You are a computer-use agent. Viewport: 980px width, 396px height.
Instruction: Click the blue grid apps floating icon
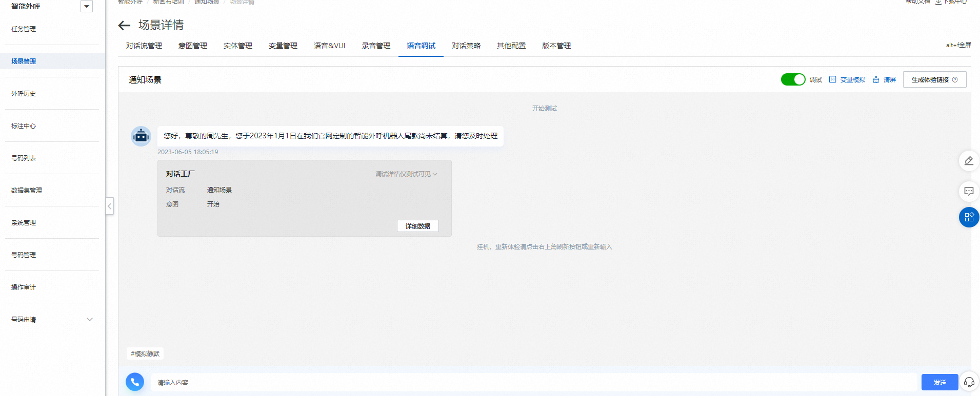(969, 217)
